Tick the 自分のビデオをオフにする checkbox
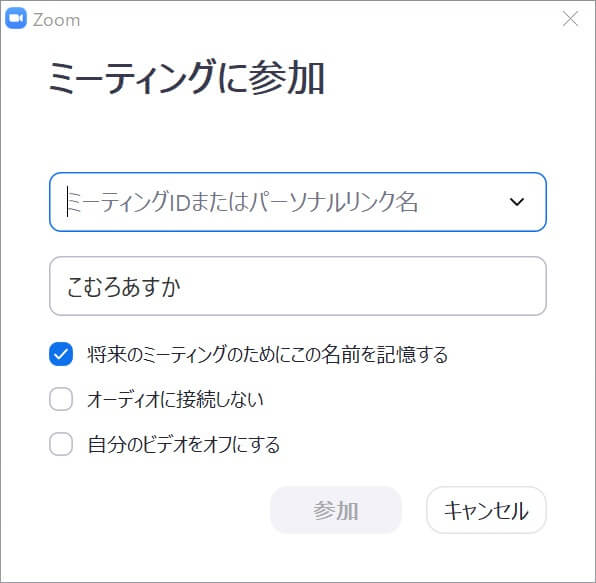The image size is (596, 583). (61, 444)
